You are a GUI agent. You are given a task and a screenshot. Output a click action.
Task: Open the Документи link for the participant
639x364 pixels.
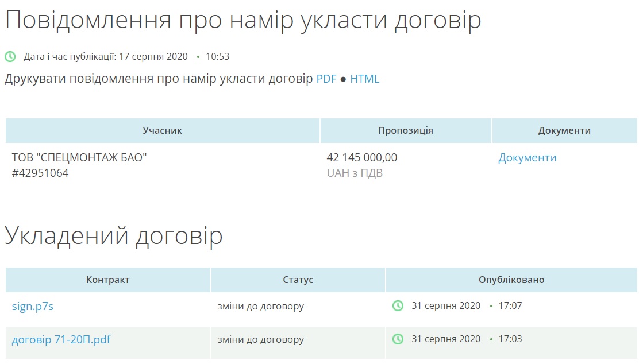pos(527,158)
